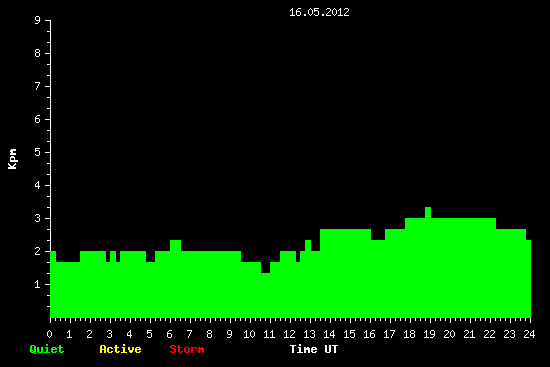Select the green Quiet legend label

(47, 349)
